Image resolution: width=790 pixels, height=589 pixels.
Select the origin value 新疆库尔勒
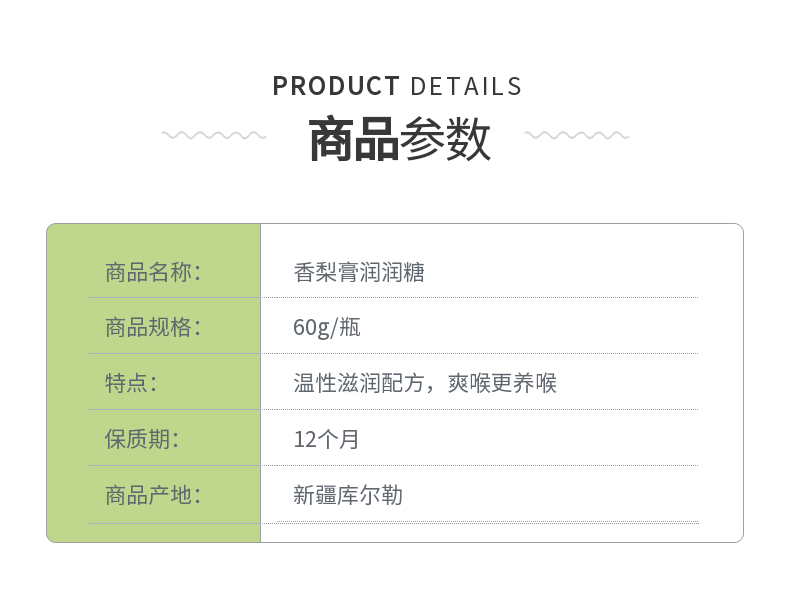(x=348, y=495)
